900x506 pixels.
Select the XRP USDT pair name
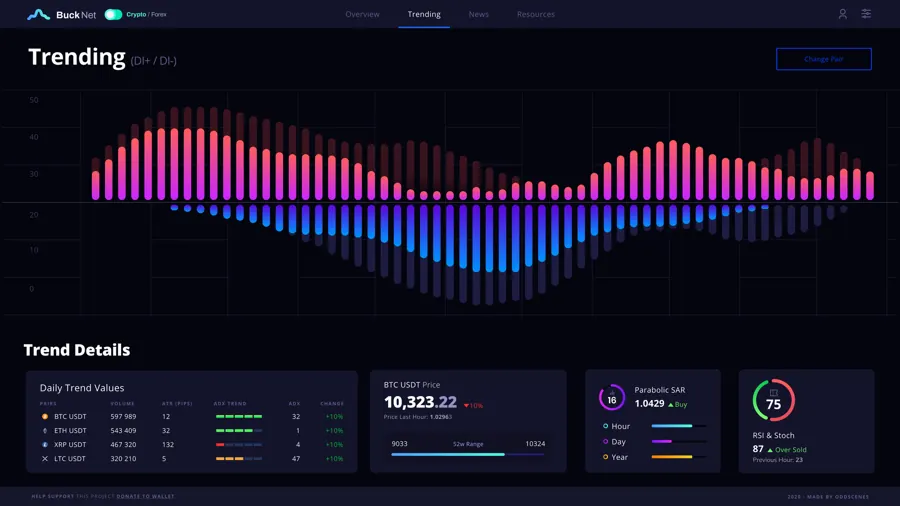pyautogui.click(x=70, y=445)
